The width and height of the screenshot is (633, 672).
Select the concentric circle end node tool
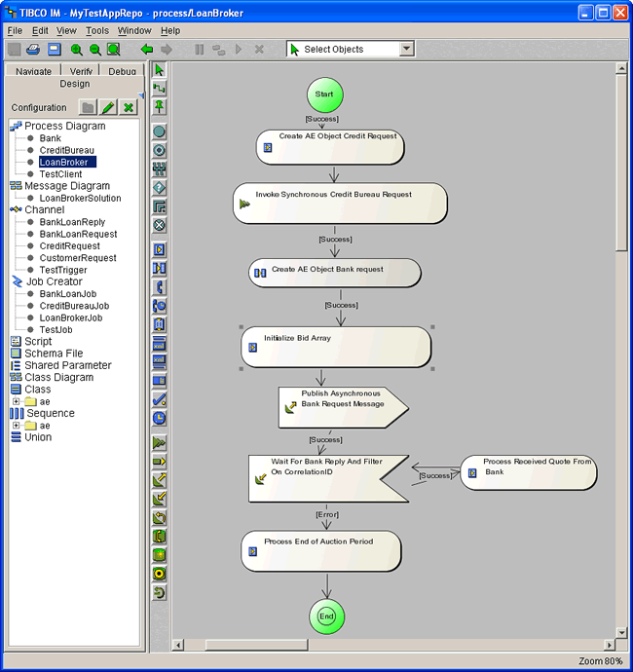(160, 150)
